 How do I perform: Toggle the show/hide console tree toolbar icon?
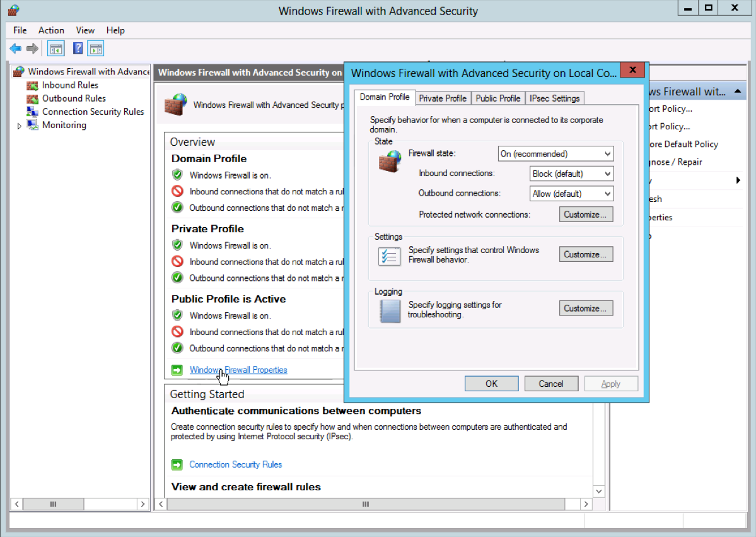[x=56, y=48]
